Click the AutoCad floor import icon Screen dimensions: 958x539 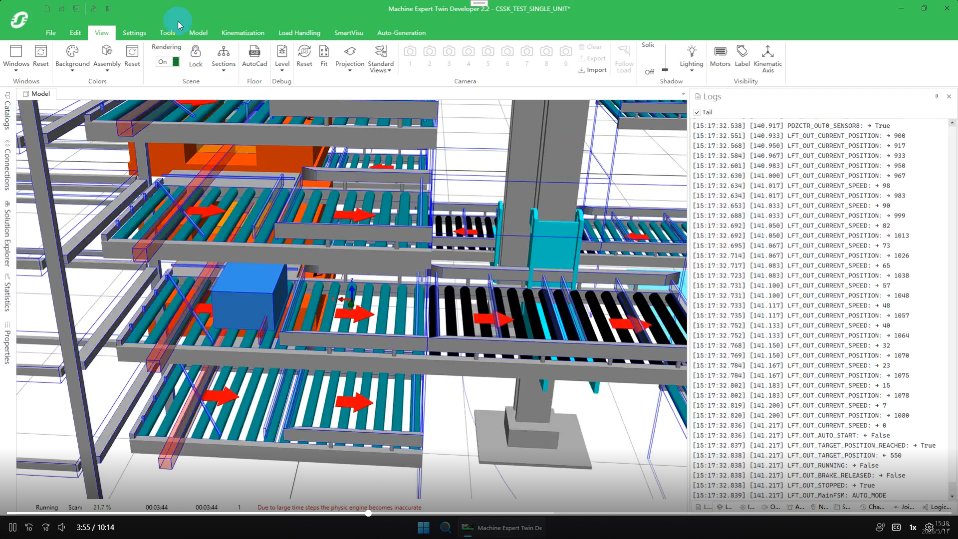click(x=254, y=55)
